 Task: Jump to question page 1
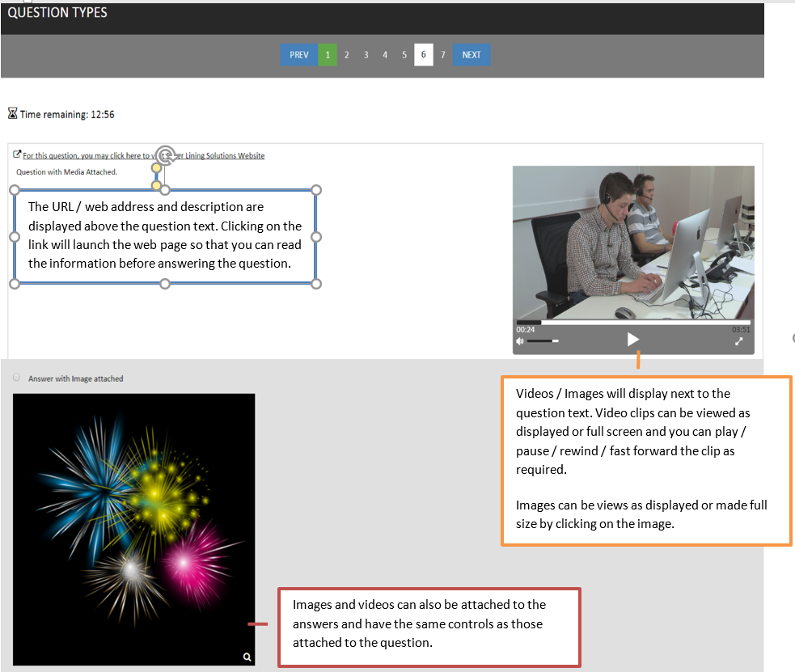(x=328, y=55)
